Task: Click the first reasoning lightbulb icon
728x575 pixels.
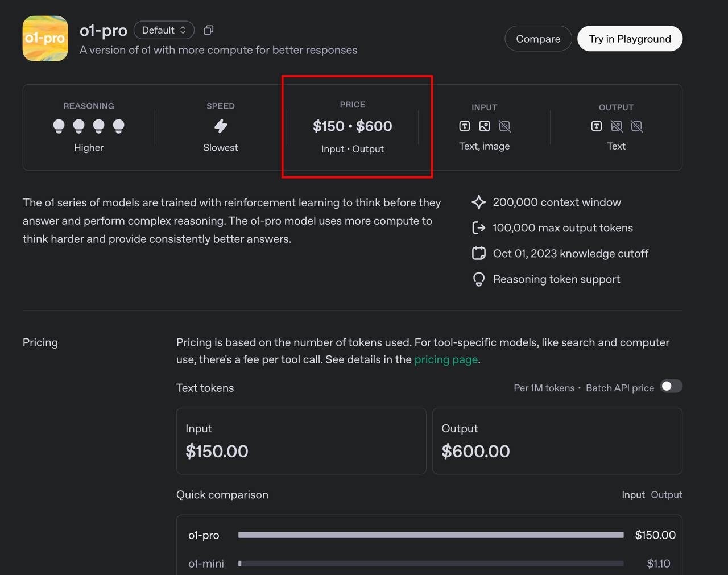Action: point(59,126)
